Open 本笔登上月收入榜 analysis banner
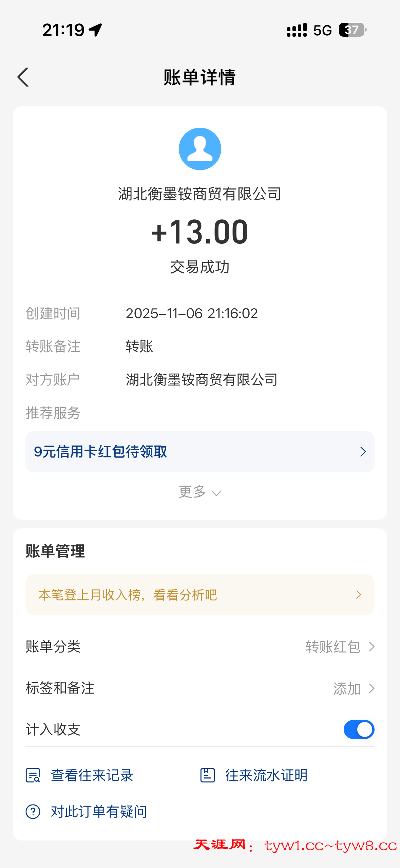The image size is (400, 868). (200, 595)
